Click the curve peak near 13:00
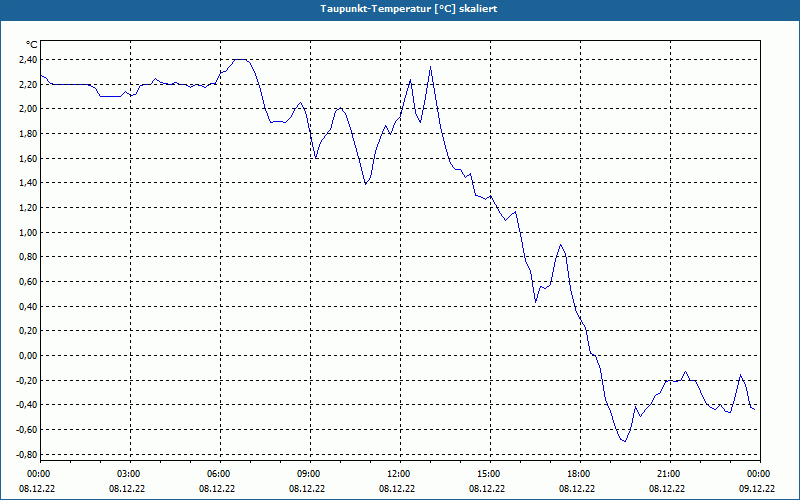Image resolution: width=800 pixels, height=500 pixels. [431, 66]
